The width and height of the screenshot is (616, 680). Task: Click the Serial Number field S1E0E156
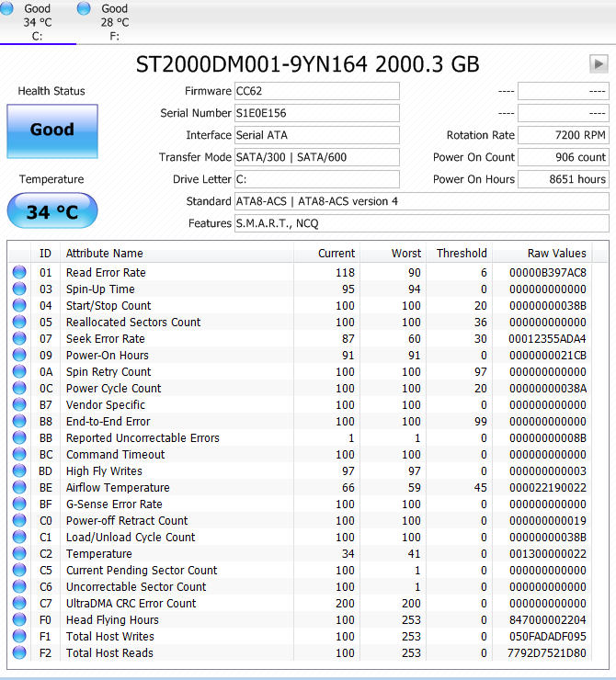tap(316, 113)
